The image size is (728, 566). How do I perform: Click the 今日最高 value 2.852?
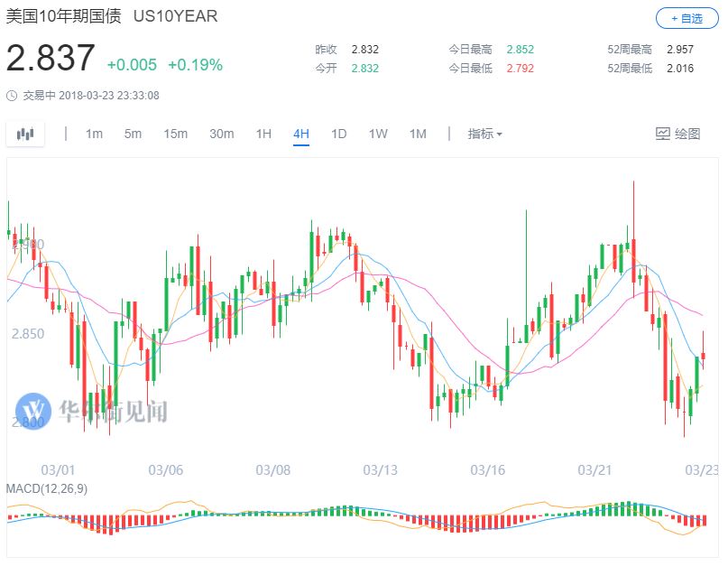pos(520,50)
